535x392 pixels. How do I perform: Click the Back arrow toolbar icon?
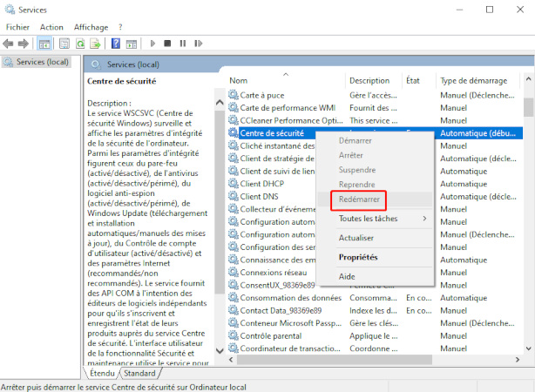click(8, 44)
